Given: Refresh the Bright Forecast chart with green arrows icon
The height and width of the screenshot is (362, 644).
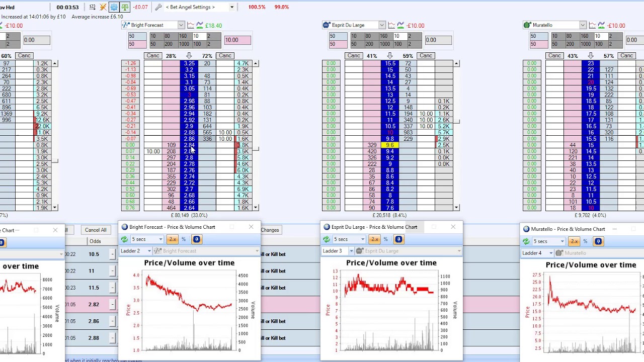Looking at the screenshot, I should (x=124, y=239).
